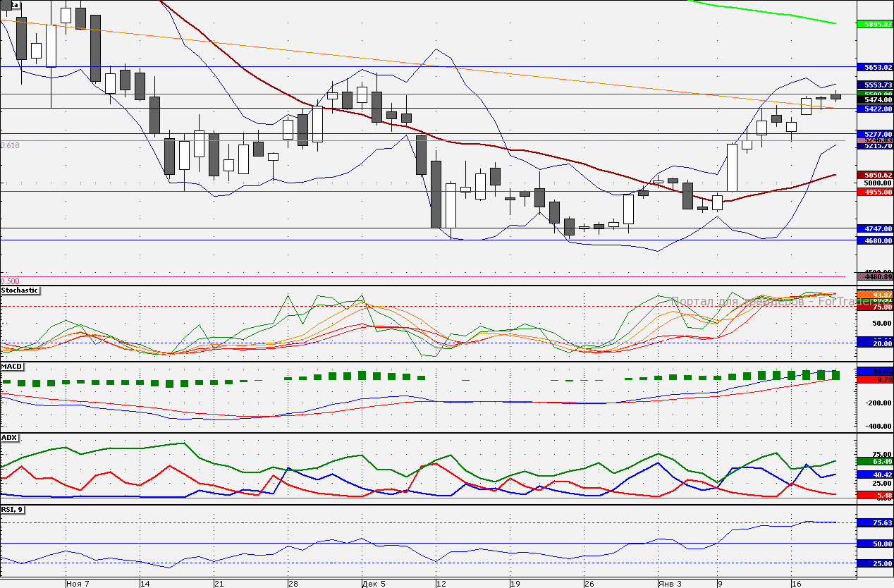Click the blue 86.65 MACD value label
The width and height of the screenshot is (894, 588).
(x=874, y=371)
